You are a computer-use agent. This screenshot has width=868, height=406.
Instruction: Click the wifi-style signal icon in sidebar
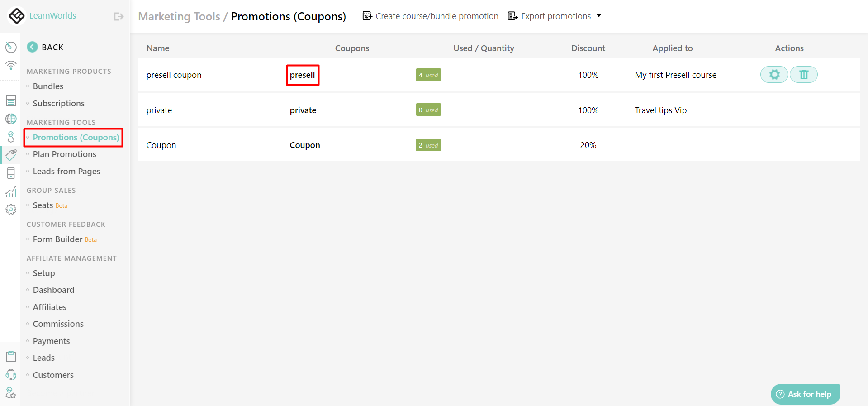11,66
